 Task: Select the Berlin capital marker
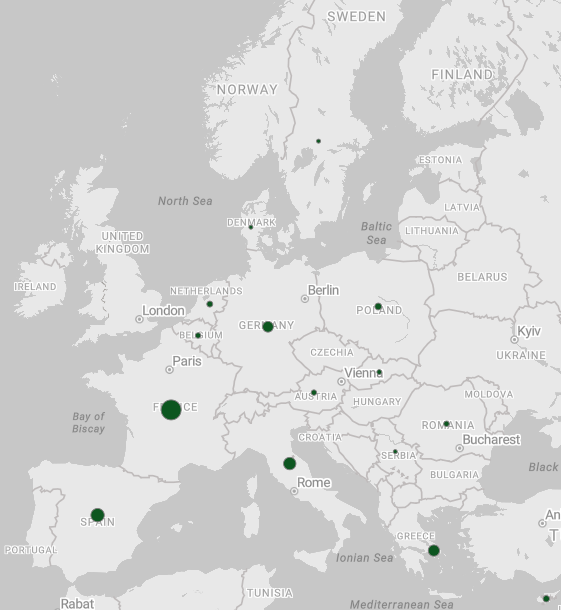(305, 299)
